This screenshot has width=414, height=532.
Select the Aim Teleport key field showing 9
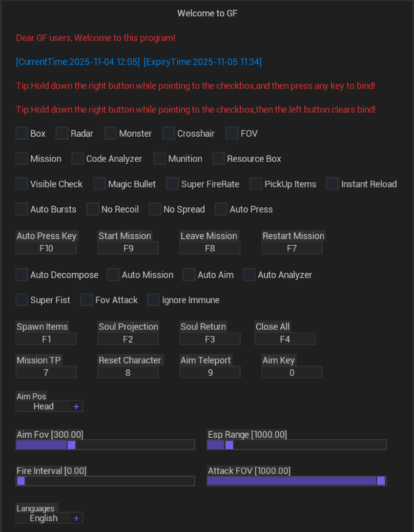210,373
